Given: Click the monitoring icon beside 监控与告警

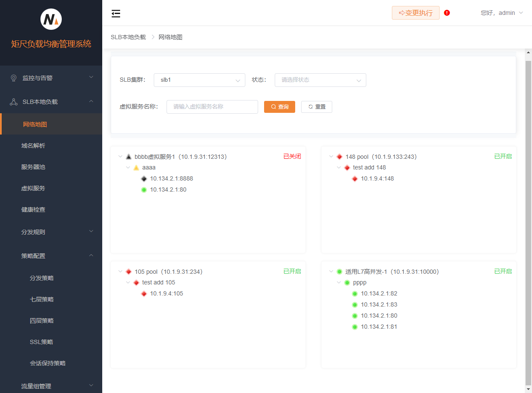Looking at the screenshot, I should click(x=14, y=78).
